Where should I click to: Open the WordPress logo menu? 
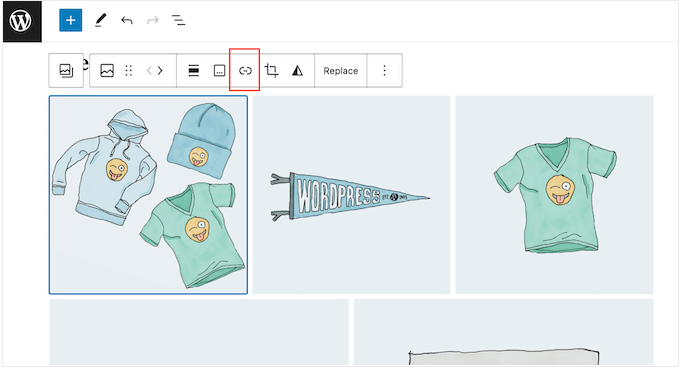click(x=22, y=21)
